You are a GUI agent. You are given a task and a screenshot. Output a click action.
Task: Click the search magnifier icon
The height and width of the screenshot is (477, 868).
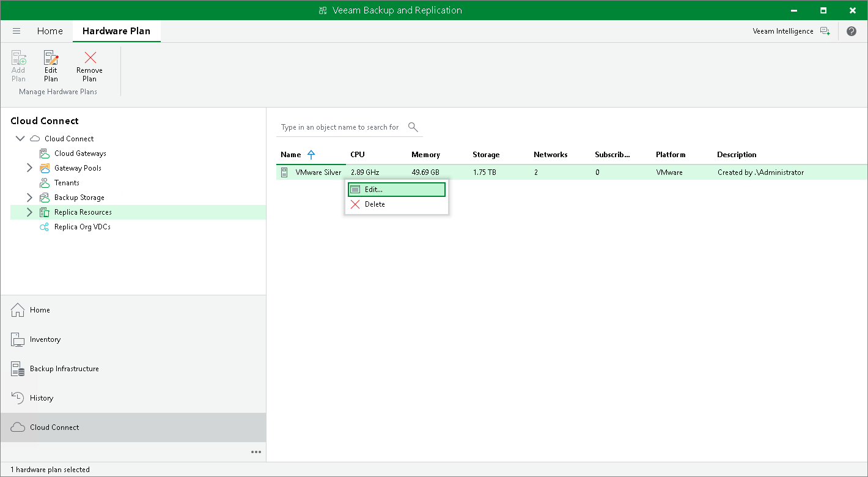[413, 127]
